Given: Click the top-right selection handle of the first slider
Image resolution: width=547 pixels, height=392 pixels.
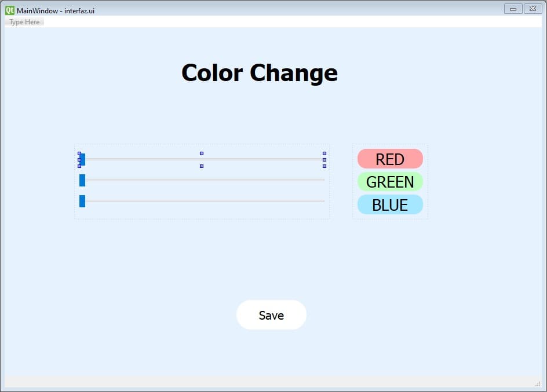Looking at the screenshot, I should [x=324, y=153].
